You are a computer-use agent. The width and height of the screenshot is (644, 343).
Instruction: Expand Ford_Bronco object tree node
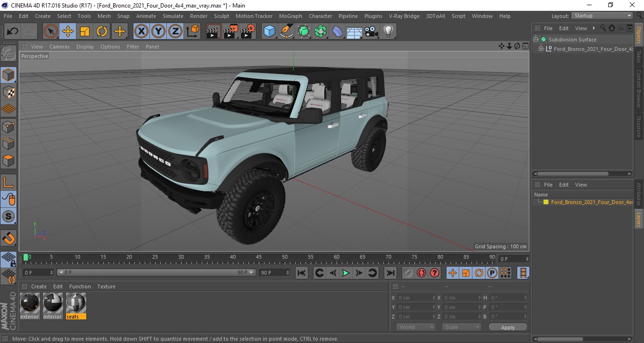tap(541, 49)
